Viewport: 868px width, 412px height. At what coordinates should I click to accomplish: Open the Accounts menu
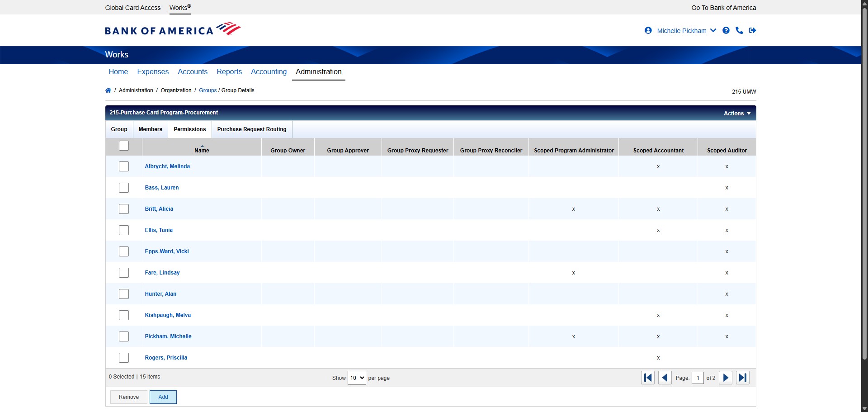point(193,71)
